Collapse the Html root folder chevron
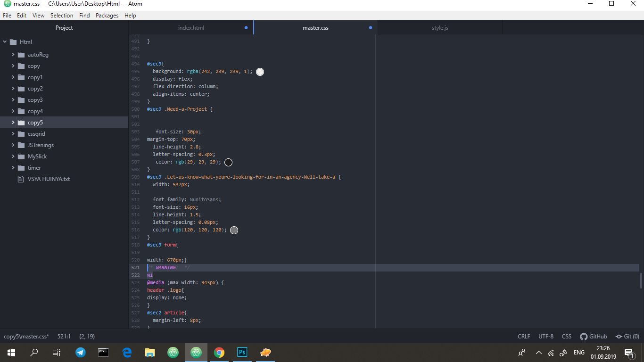This screenshot has height=362, width=644. (x=5, y=42)
